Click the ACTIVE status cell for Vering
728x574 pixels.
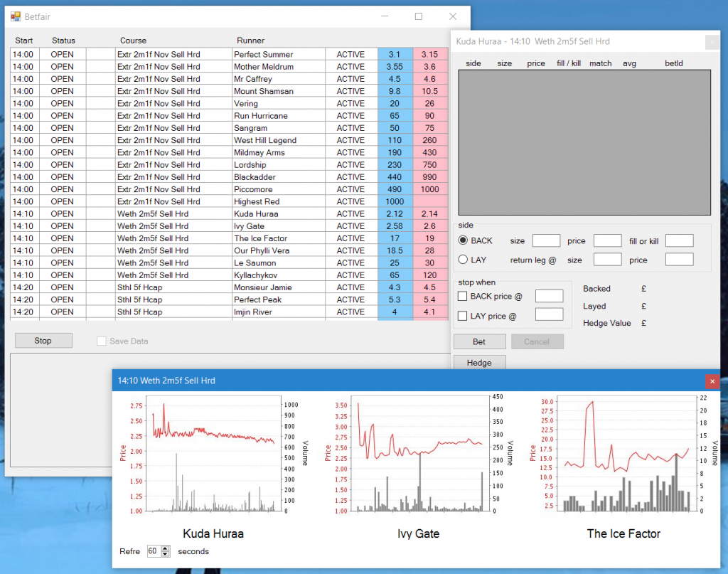pyautogui.click(x=351, y=104)
